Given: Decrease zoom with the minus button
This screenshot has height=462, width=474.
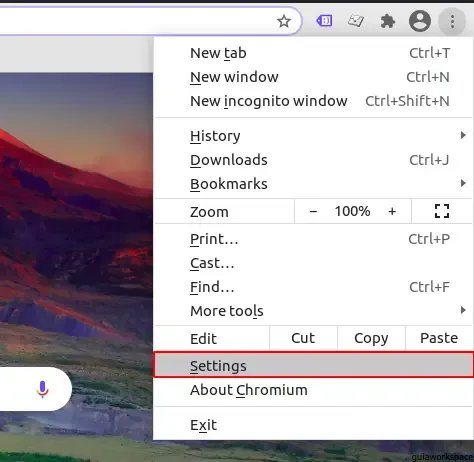Looking at the screenshot, I should click(313, 211).
